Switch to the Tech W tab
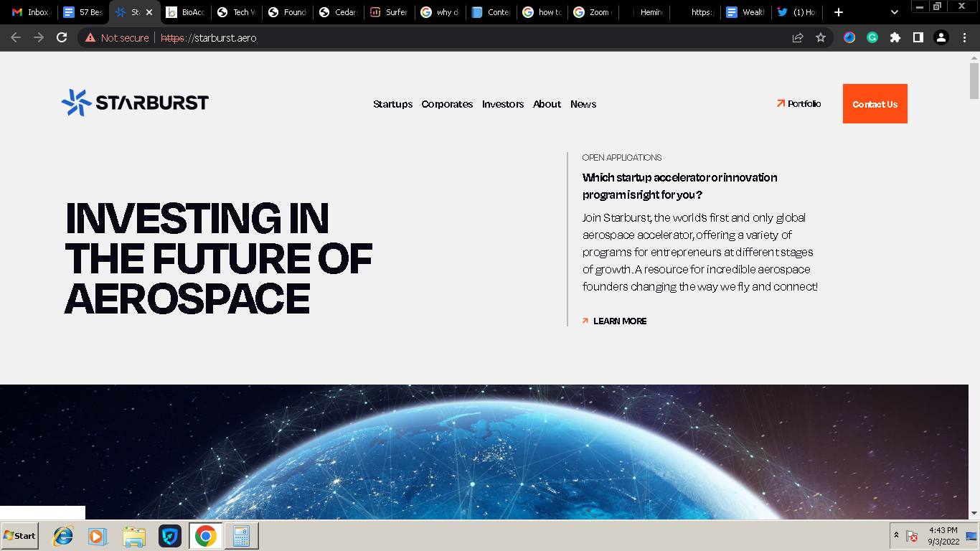 237,12
